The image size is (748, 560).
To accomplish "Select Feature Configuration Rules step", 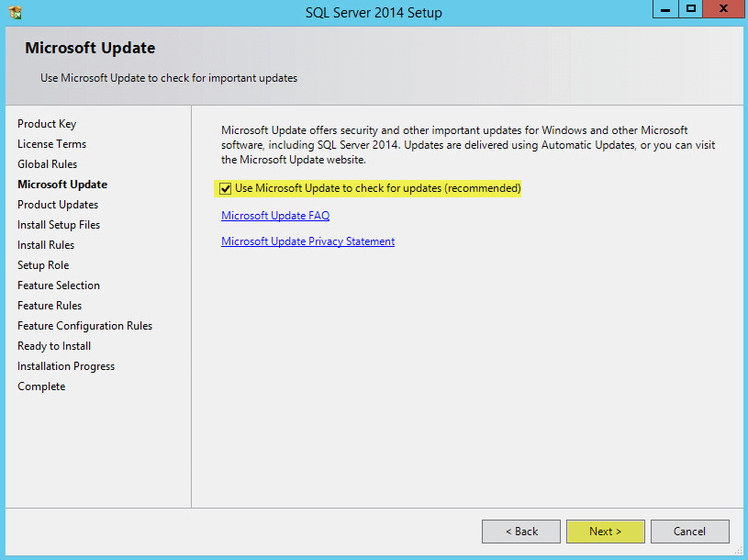I will tap(85, 326).
